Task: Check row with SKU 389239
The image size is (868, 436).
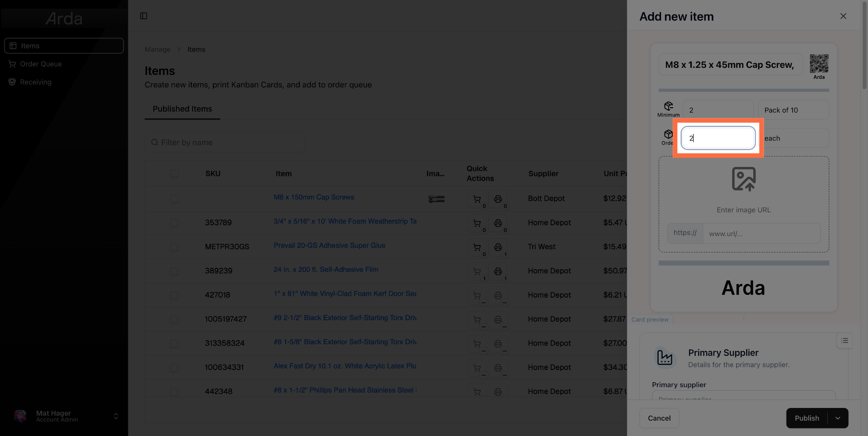Action: tap(174, 271)
